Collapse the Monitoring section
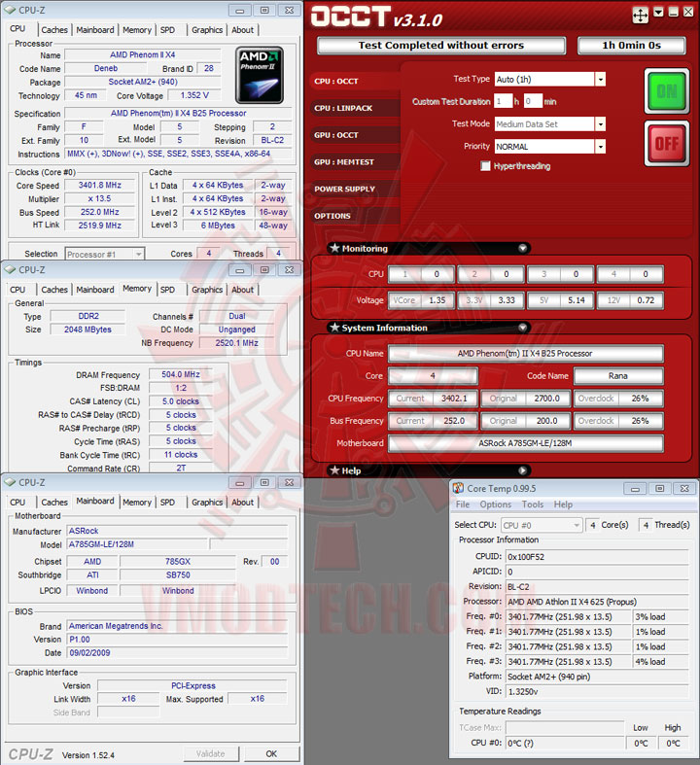Screen dimensions: 700x765 (x=522, y=248)
